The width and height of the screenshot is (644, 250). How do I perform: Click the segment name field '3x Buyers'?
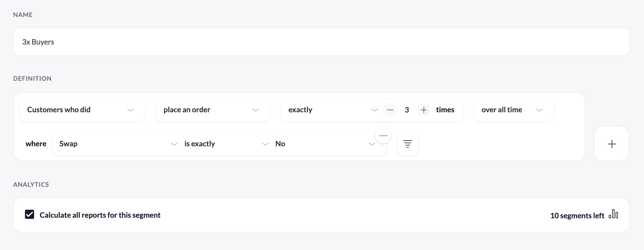tap(321, 42)
